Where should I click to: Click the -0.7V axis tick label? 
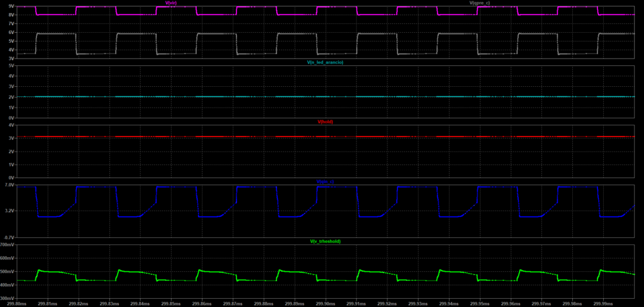pos(9,237)
